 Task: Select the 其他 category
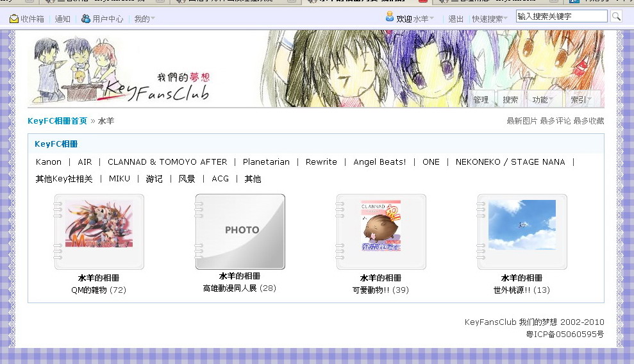tap(253, 179)
